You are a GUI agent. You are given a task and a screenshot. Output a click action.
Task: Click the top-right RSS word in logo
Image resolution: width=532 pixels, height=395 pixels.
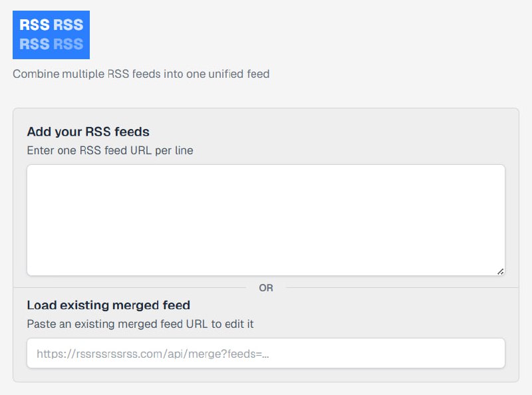pyautogui.click(x=68, y=25)
